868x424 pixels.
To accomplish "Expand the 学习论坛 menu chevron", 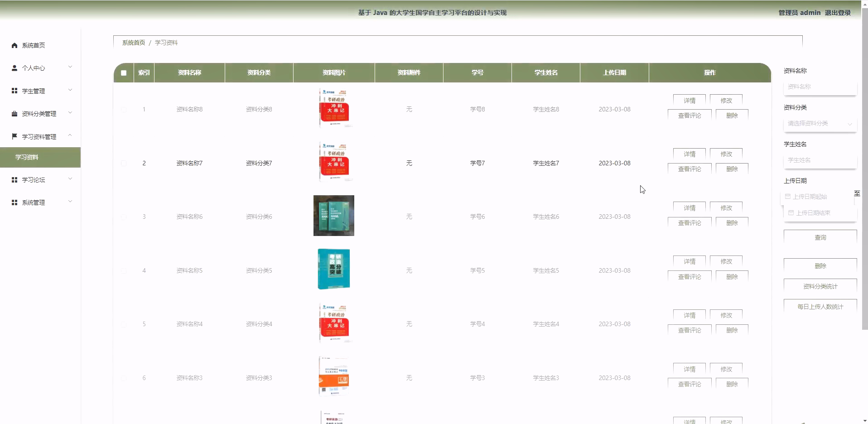I will coord(70,179).
